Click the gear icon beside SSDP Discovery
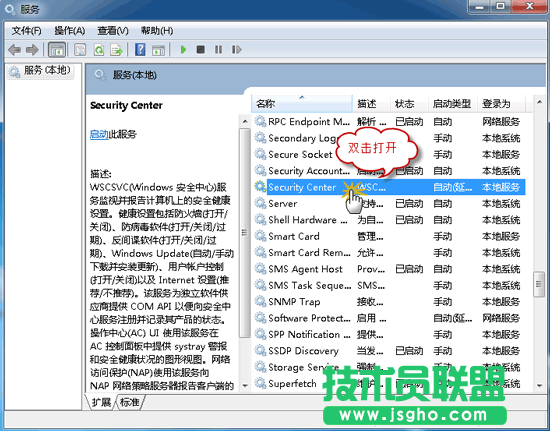 [260, 350]
